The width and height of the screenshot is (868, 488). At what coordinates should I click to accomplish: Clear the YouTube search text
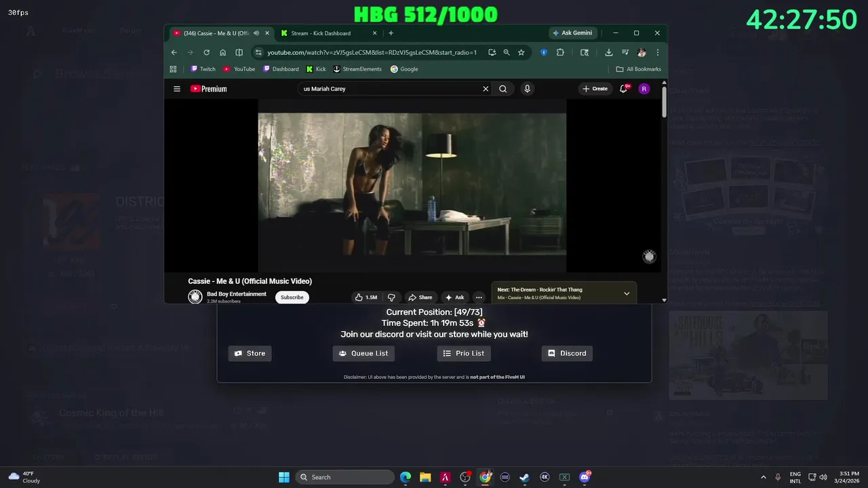click(486, 89)
